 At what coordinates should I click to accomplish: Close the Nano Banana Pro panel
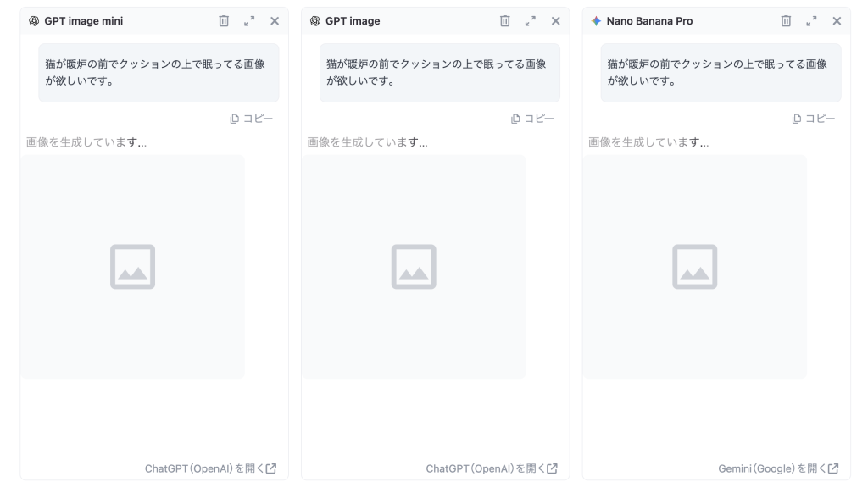click(837, 21)
